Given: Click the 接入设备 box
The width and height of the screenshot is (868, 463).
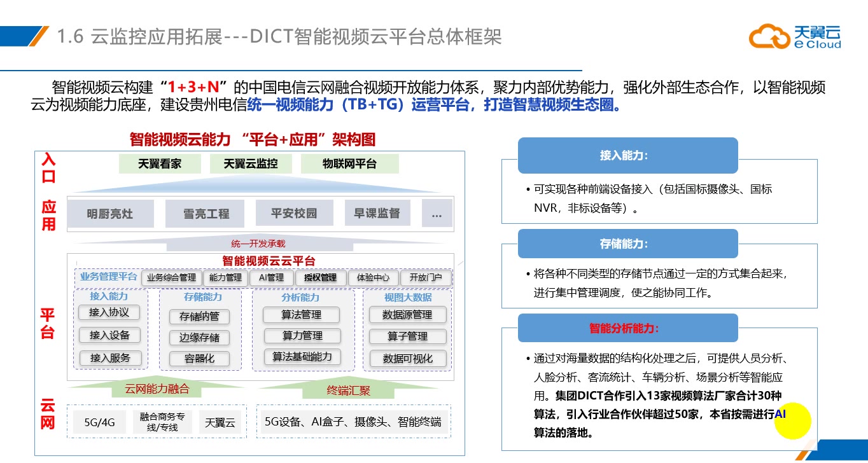Looking at the screenshot, I should 109,335.
